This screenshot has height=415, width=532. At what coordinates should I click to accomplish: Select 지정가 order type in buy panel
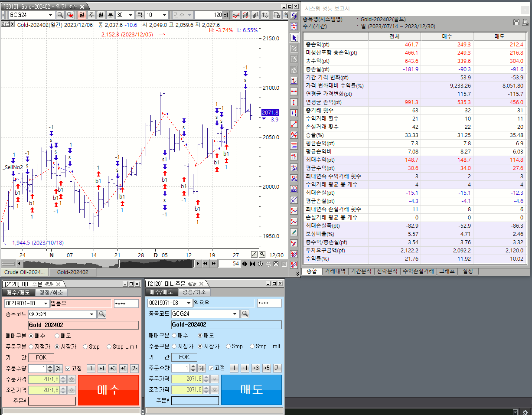pos(31,347)
